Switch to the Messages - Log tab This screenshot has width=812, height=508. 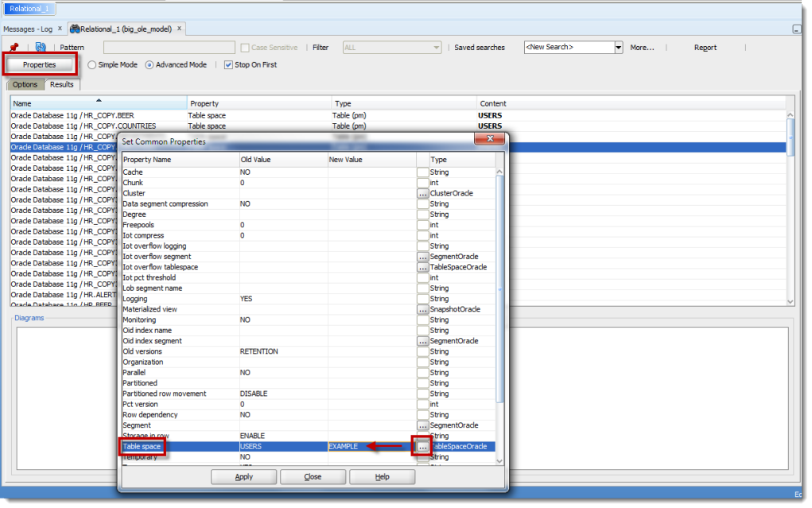pyautogui.click(x=29, y=27)
